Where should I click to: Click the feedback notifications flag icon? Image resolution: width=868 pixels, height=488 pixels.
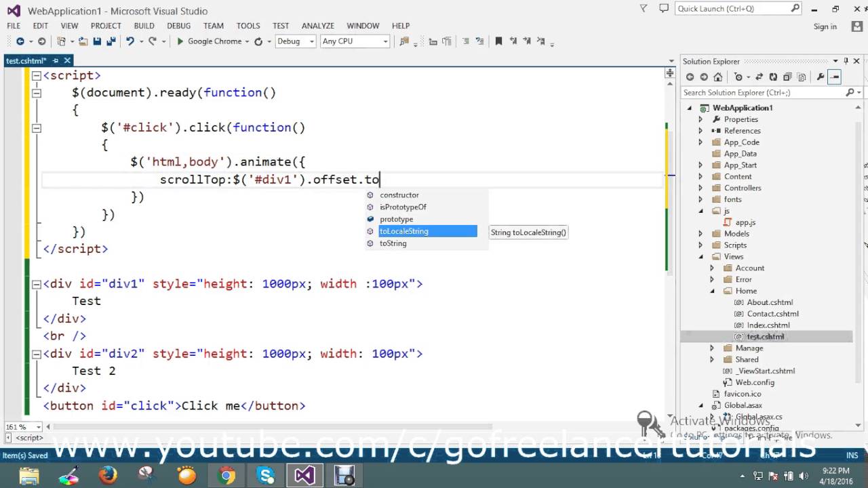pyautogui.click(x=644, y=9)
